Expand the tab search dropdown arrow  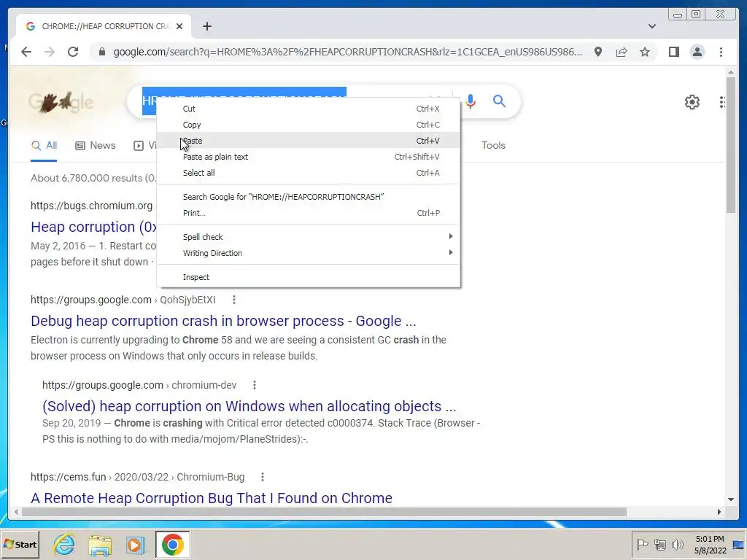(651, 26)
